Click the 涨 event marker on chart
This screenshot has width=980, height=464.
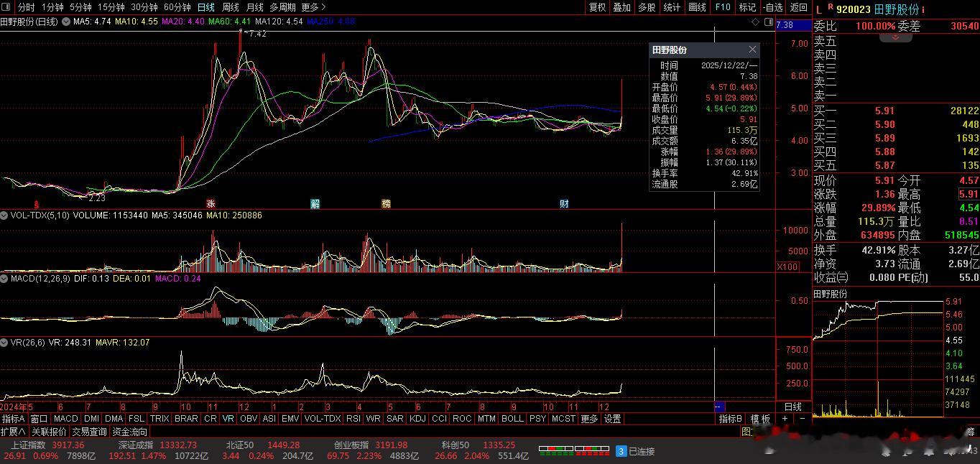[211, 204]
